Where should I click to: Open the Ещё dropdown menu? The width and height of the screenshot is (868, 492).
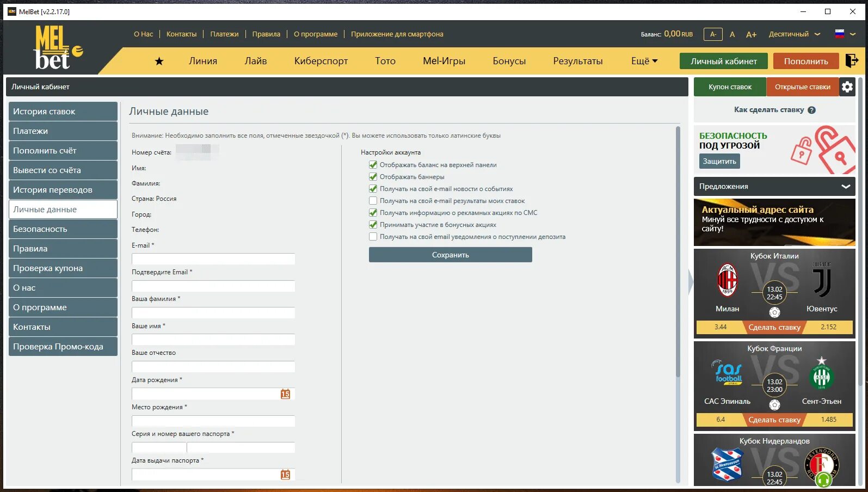coord(644,61)
